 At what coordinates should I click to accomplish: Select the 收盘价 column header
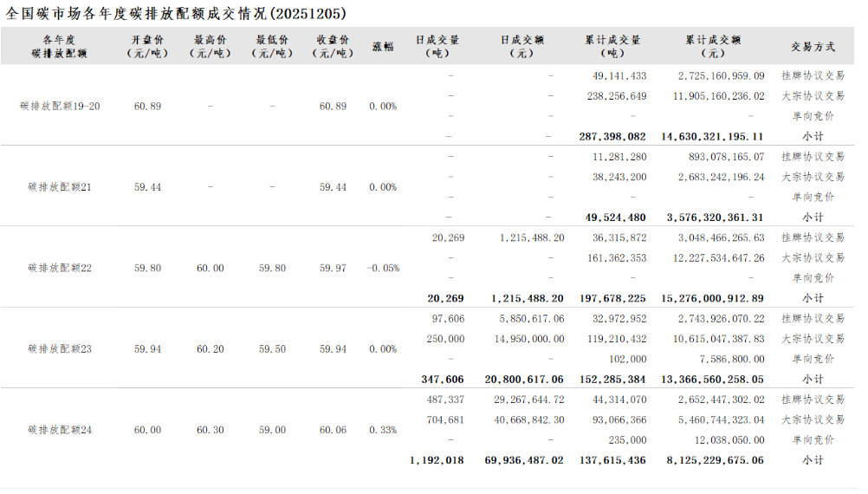[x=333, y=46]
